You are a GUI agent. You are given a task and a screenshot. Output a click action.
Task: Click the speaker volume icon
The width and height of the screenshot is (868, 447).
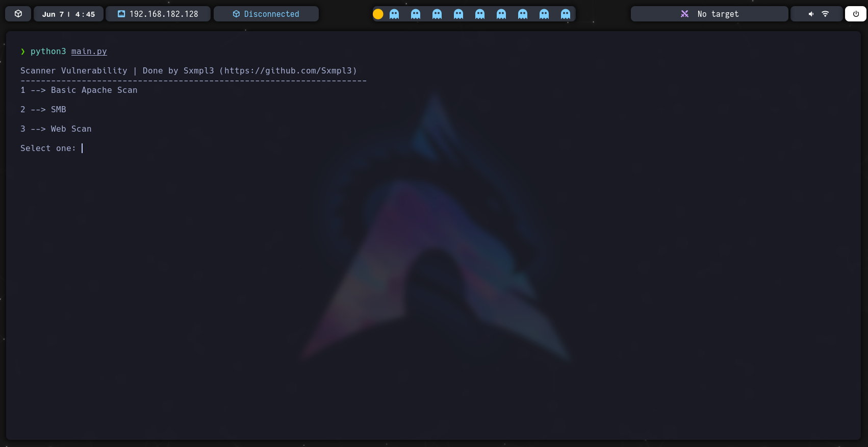pyautogui.click(x=811, y=14)
